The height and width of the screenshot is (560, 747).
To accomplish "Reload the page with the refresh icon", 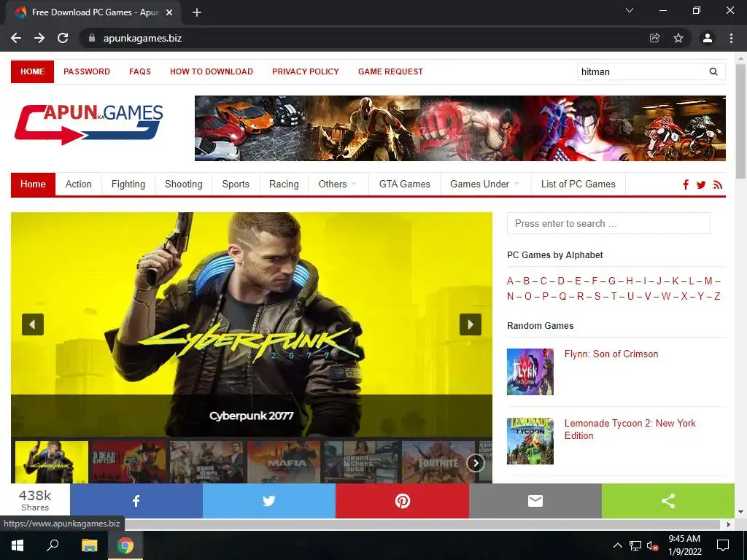I will 63,38.
